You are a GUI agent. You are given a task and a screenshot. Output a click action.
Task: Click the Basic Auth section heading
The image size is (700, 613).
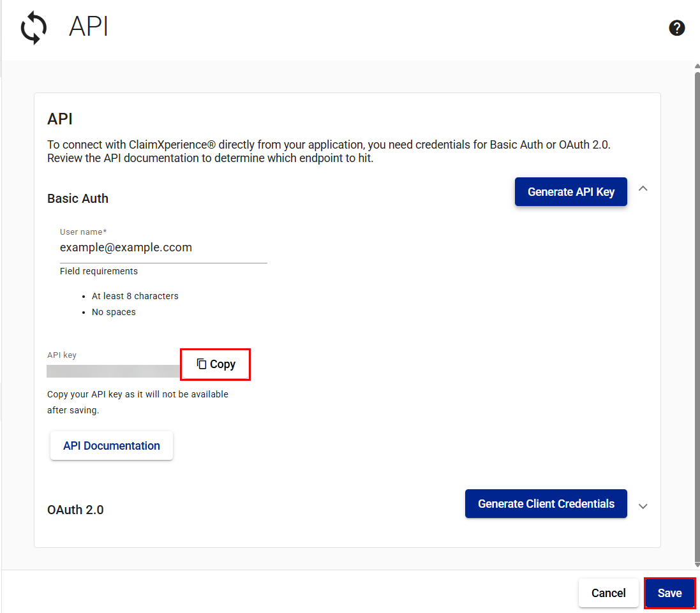coord(78,198)
